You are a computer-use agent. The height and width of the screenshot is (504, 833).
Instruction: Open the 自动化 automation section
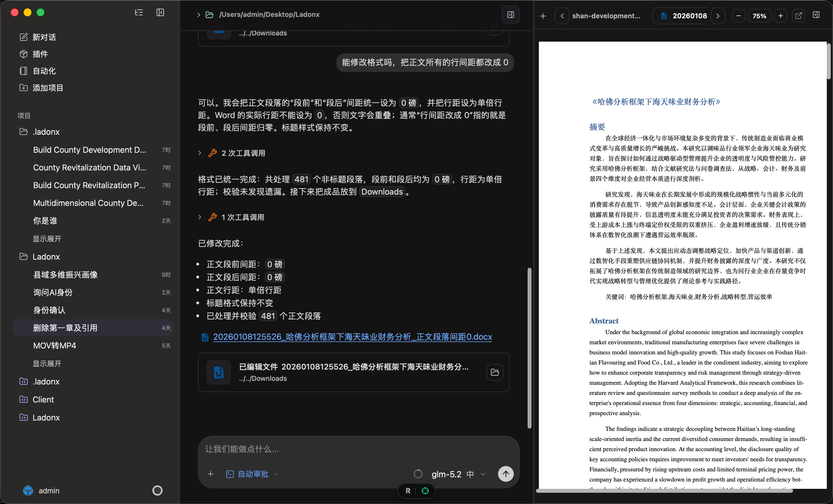click(37, 71)
